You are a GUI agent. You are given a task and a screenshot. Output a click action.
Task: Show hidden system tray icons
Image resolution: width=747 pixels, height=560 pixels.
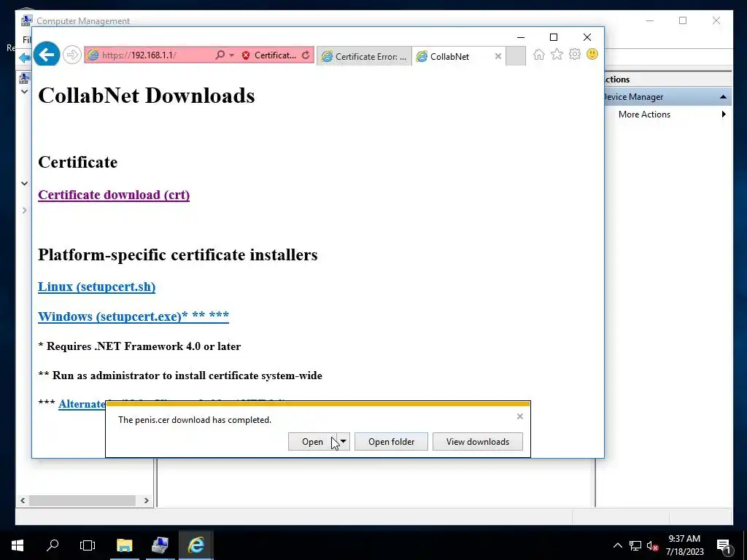click(x=617, y=545)
